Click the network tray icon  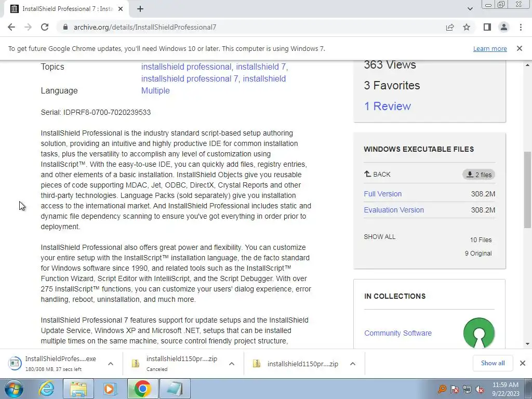[467, 389]
